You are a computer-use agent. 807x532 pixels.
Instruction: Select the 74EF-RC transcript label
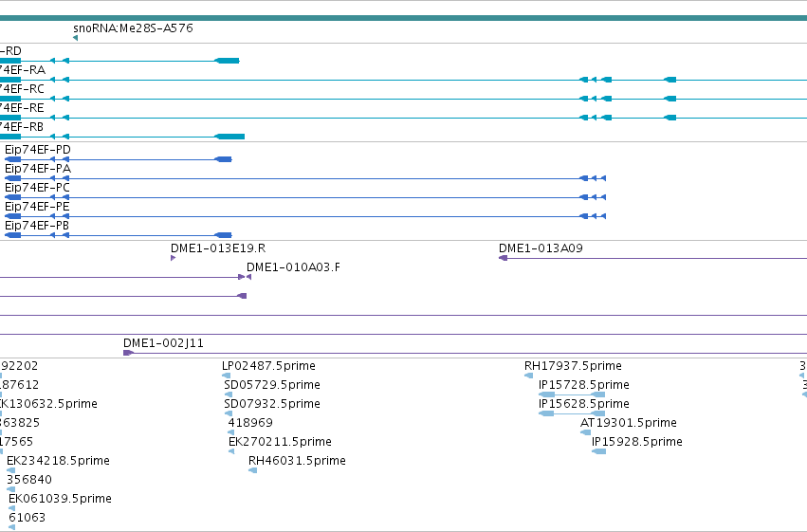tap(22, 89)
